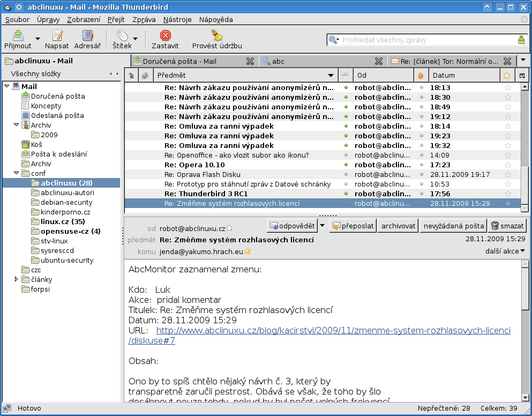Toggle star on the Opera 10.10 message
Image resolution: width=532 pixels, height=416 pixels.
pos(507,165)
